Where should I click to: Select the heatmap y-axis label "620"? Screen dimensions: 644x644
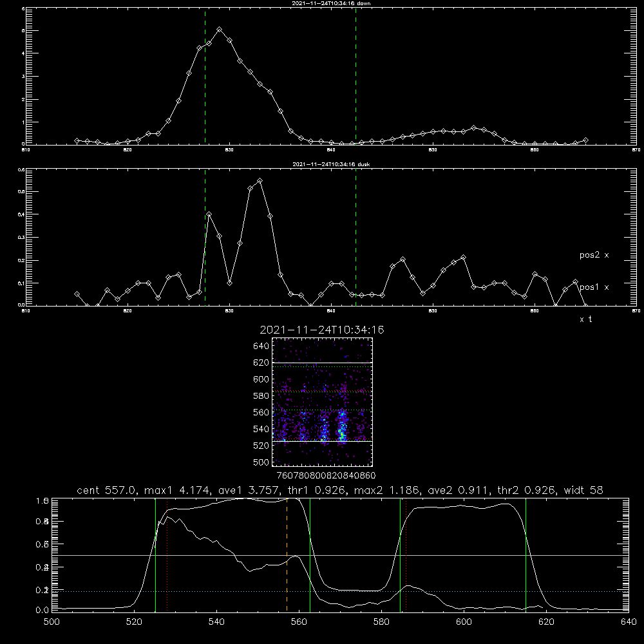[x=261, y=363]
